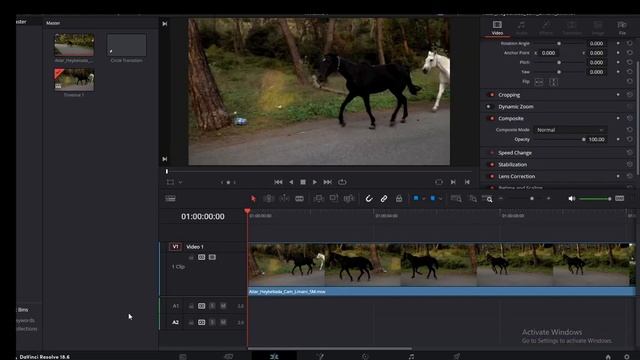The width and height of the screenshot is (640, 360).
Task: Reset the Composite section settings
Action: click(630, 118)
